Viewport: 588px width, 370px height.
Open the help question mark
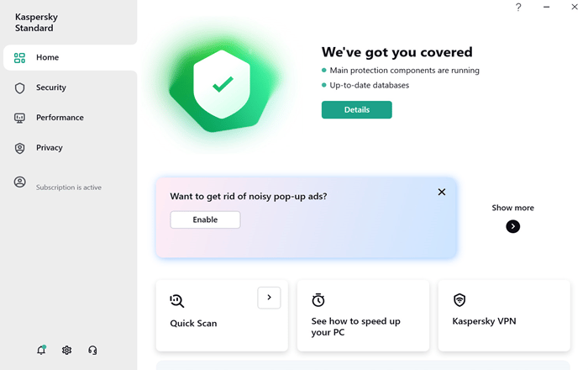coord(518,7)
